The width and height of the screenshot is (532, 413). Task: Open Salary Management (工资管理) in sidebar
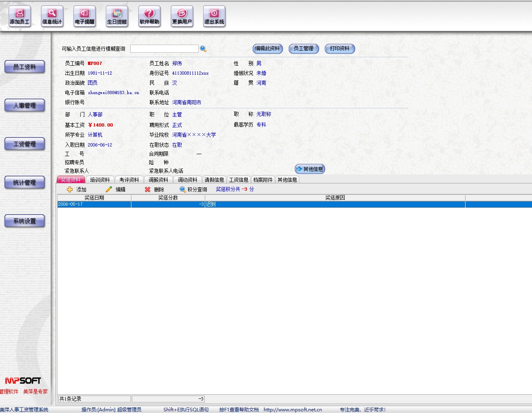pyautogui.click(x=25, y=144)
